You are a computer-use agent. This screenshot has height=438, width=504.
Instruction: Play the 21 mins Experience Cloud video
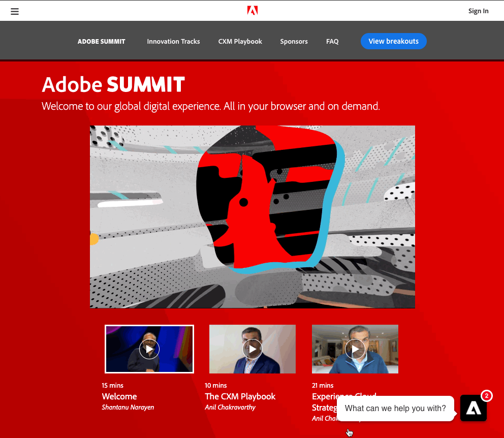[355, 349]
